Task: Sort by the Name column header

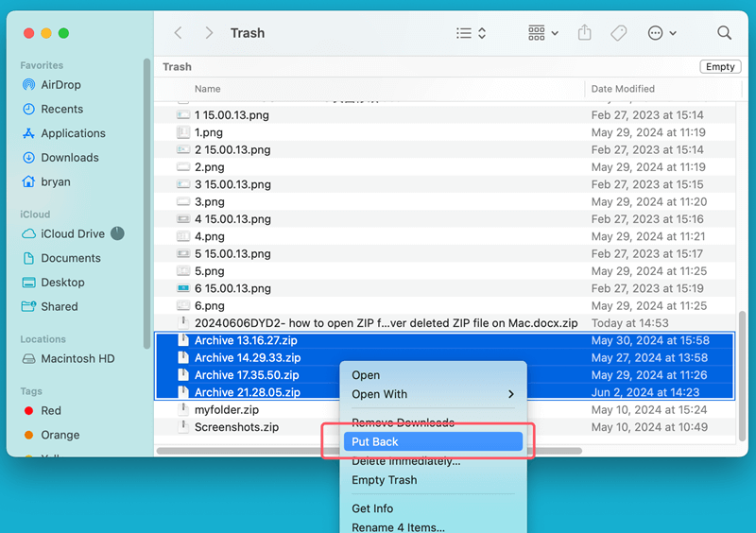Action: click(207, 89)
